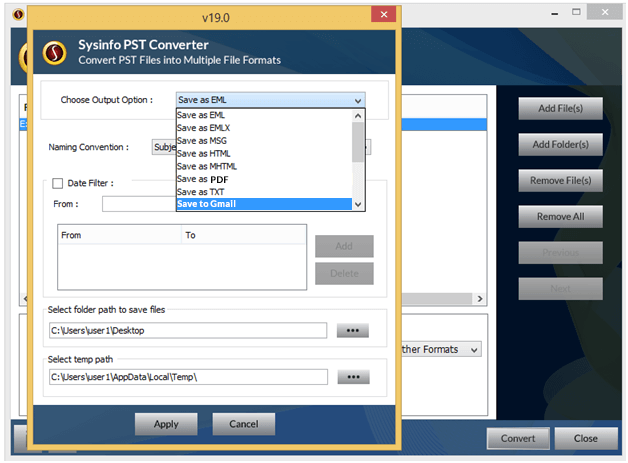Click the dropdown list scroll up arrow
The height and width of the screenshot is (463, 628).
358,116
